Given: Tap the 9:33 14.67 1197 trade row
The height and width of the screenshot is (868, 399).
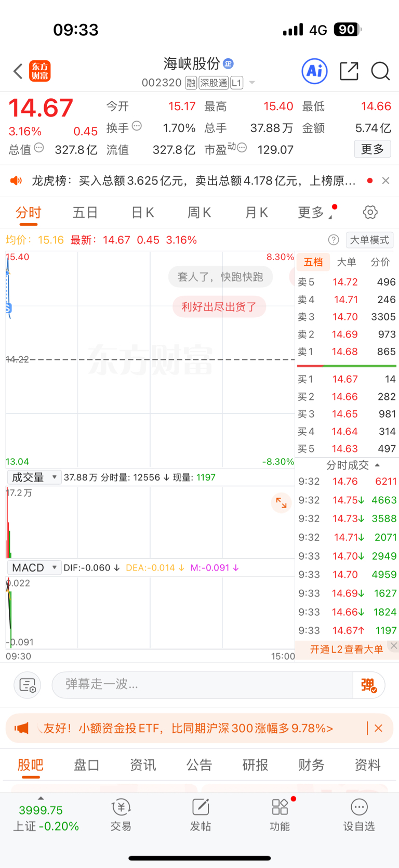Looking at the screenshot, I should (347, 630).
